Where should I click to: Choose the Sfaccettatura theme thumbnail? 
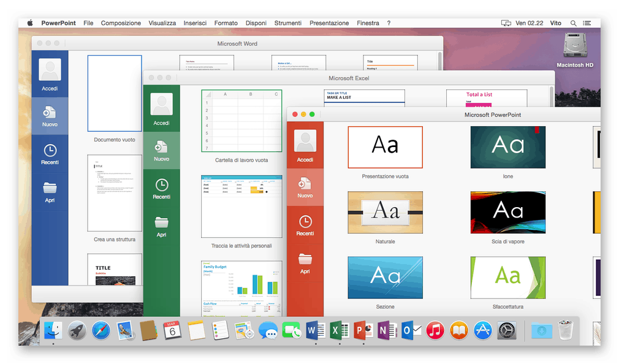(x=508, y=278)
